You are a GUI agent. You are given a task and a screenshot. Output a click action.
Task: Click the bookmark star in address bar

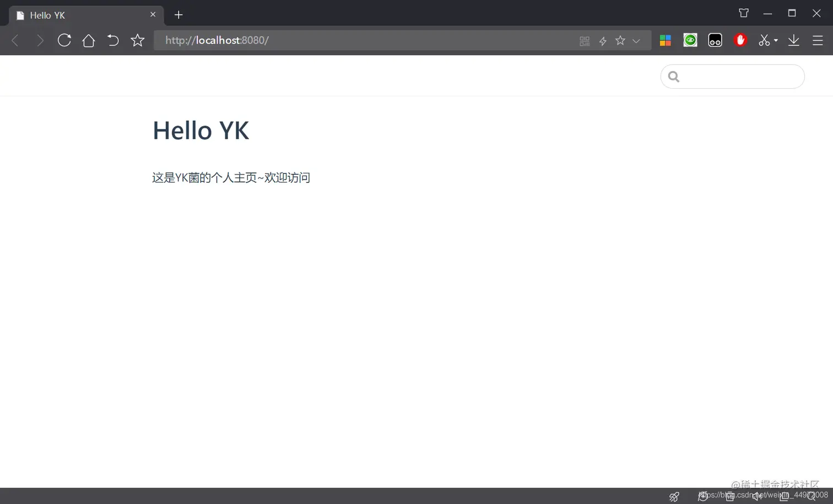pyautogui.click(x=620, y=40)
